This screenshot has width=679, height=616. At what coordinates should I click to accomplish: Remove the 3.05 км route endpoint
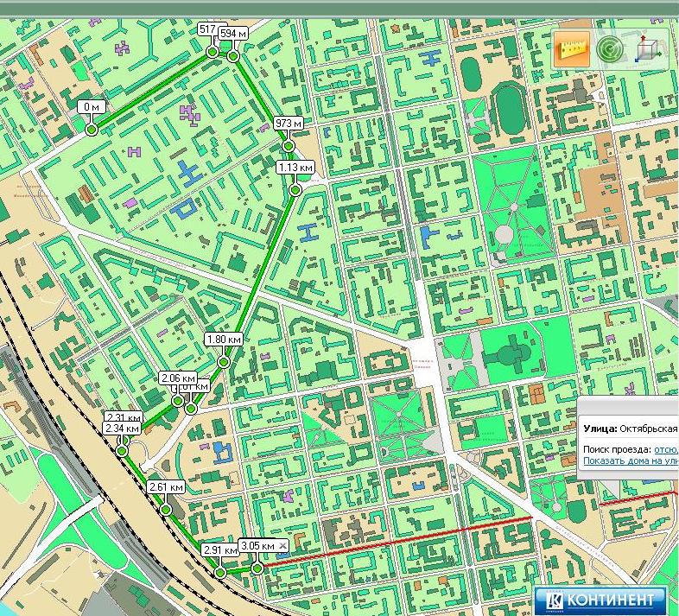[x=282, y=546]
